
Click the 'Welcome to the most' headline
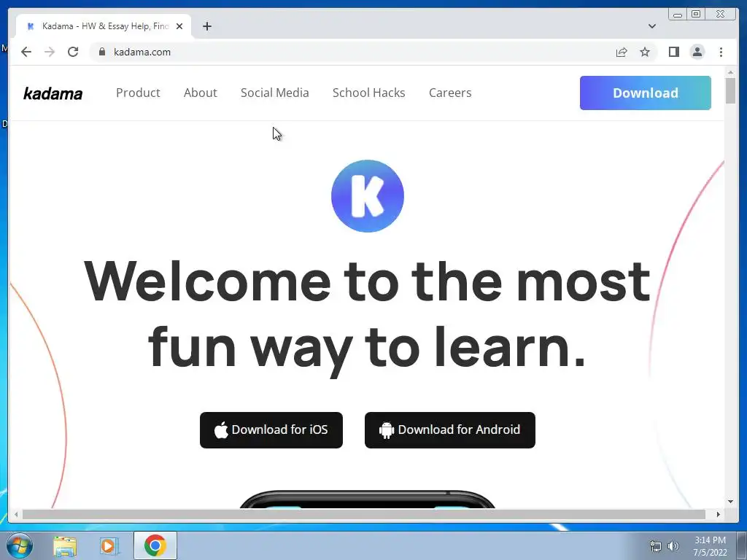click(368, 281)
